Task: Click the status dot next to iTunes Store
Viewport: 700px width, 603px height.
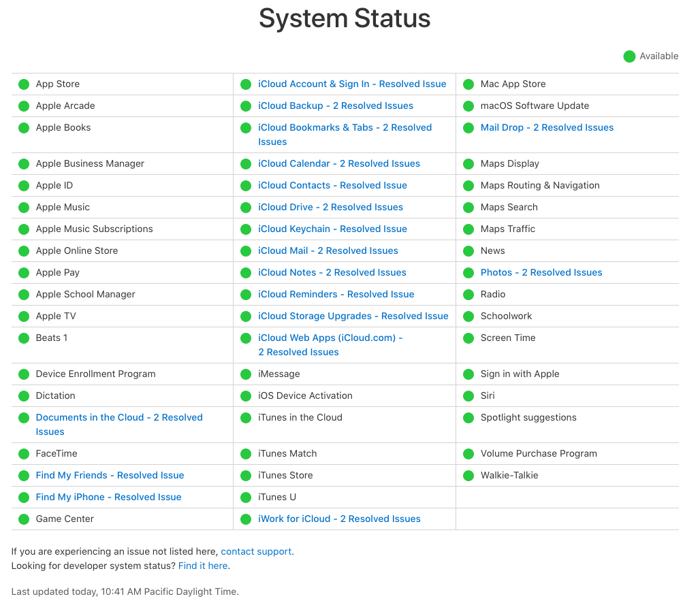Action: pyautogui.click(x=246, y=476)
